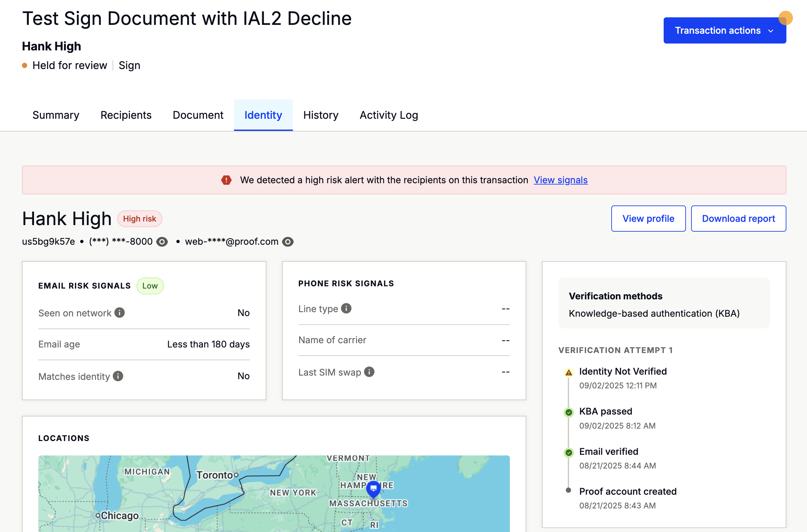
Task: Switch to the Summary tab
Action: coord(56,115)
